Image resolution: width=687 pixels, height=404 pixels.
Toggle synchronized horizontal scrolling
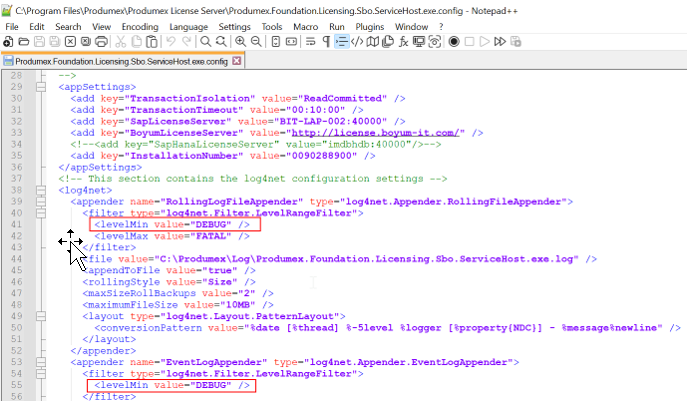[x=291, y=42]
